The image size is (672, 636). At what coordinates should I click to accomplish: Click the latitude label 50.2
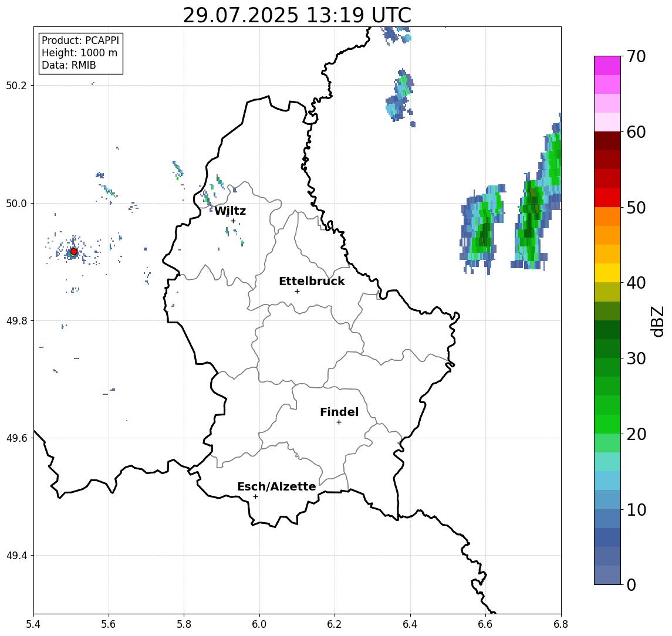16,85
